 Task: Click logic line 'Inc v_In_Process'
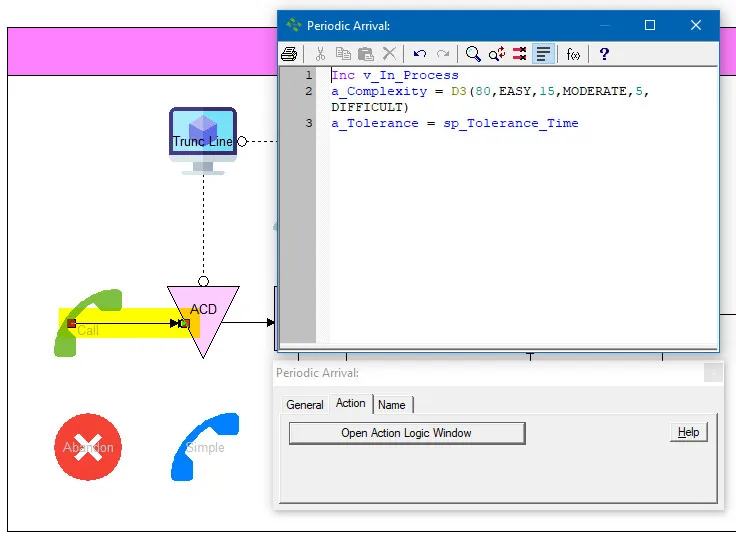pyautogui.click(x=395, y=75)
